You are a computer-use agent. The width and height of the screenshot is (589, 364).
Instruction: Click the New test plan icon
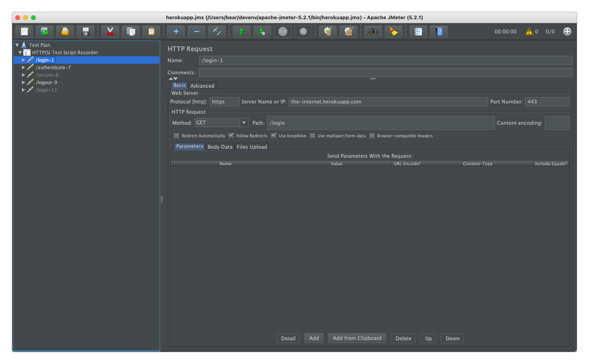24,31
